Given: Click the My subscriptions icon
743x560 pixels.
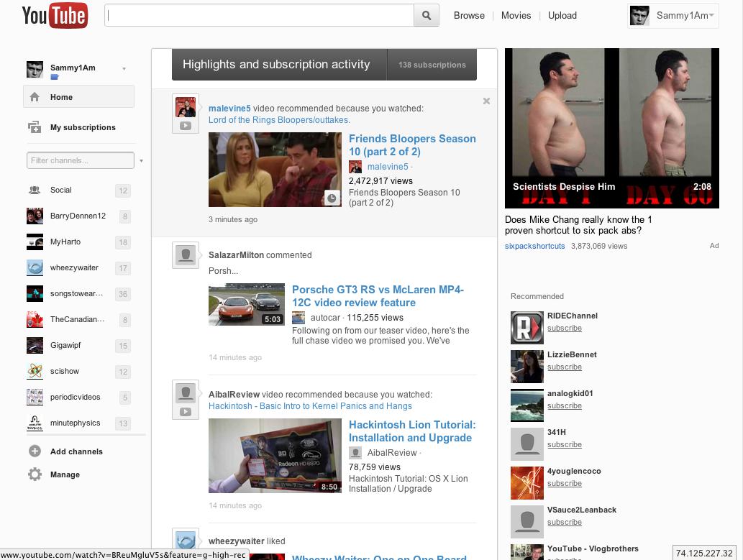Looking at the screenshot, I should tap(34, 127).
